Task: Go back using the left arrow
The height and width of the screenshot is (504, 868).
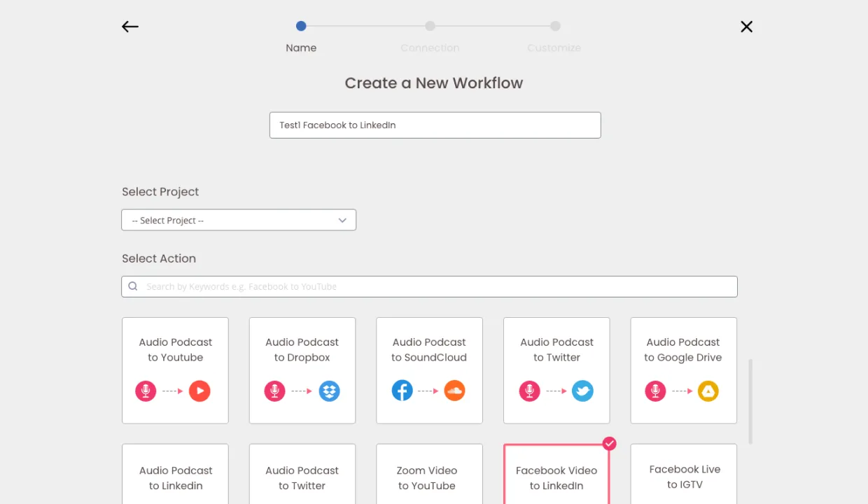Action: (x=130, y=27)
